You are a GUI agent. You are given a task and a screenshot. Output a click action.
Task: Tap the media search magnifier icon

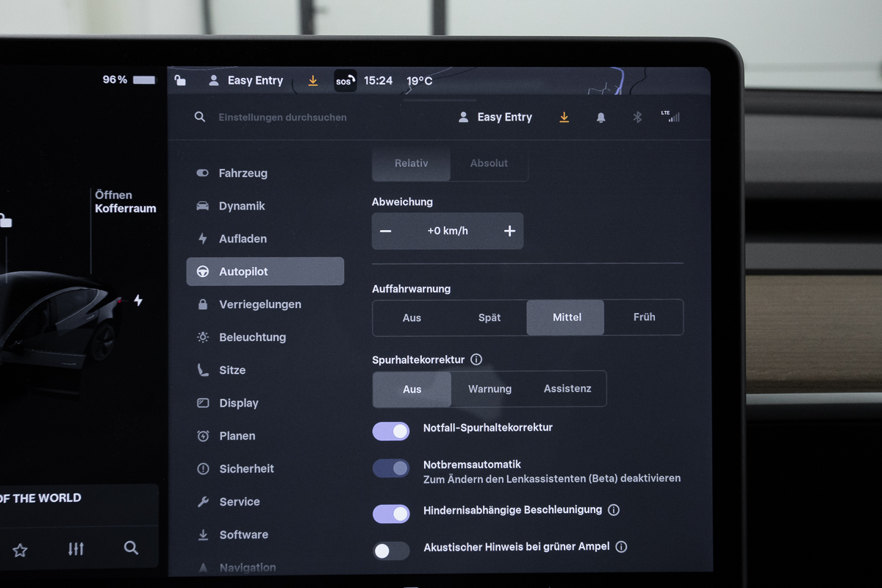(131, 548)
